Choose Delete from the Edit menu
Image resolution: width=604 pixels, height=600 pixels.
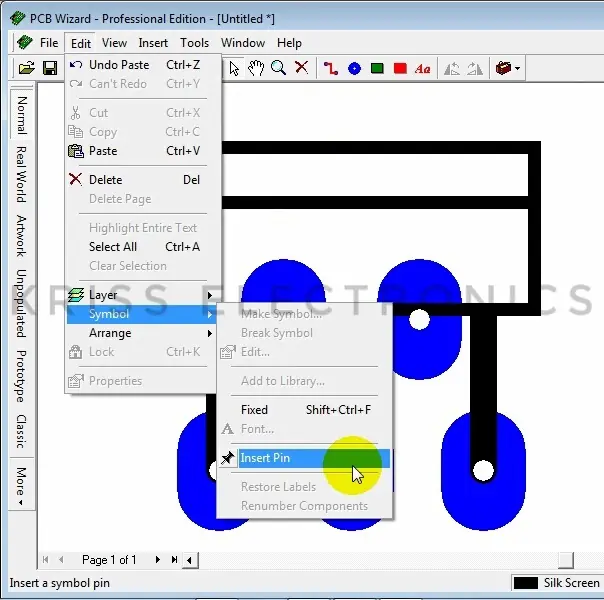click(141, 180)
